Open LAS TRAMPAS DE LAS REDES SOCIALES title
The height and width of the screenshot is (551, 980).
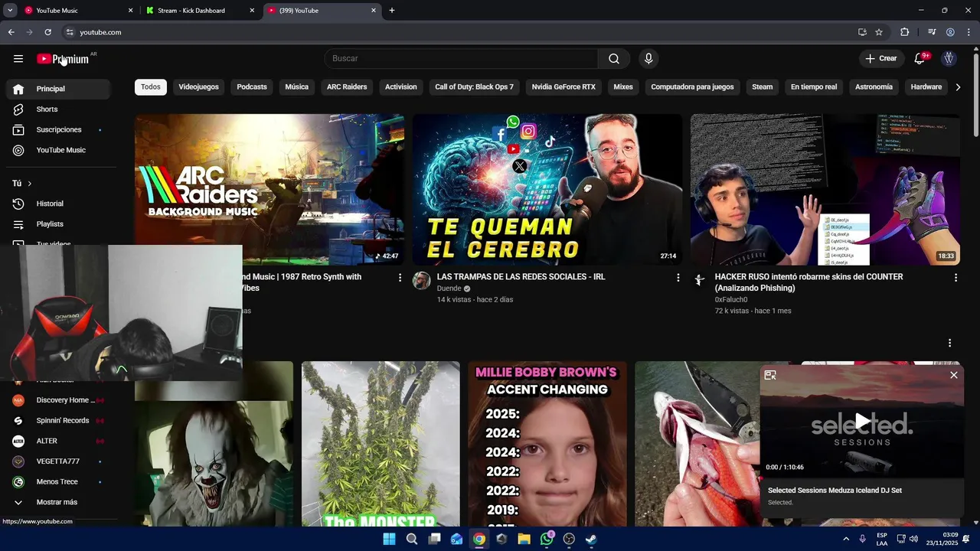coord(521,277)
